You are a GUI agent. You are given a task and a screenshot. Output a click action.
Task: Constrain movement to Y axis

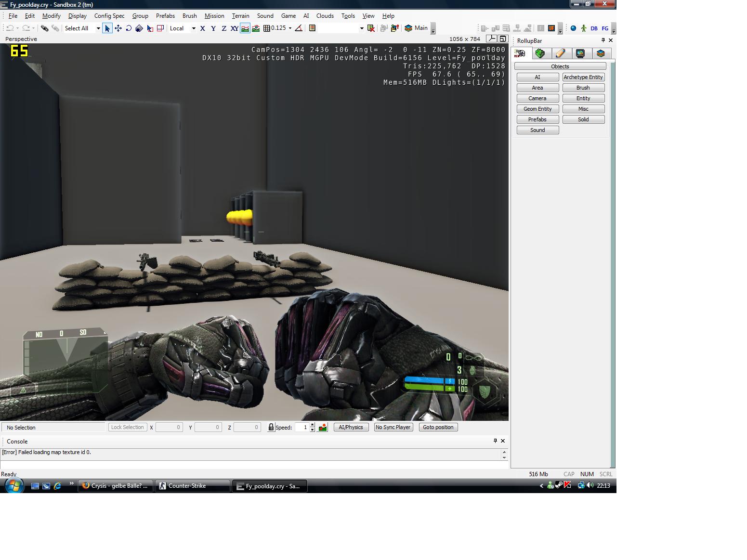click(213, 28)
